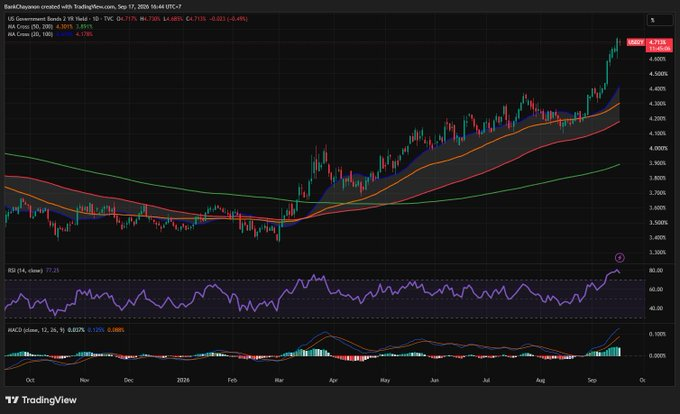This screenshot has width=680, height=414.
Task: Click the MACD 0.100% scale label
Action: [658, 334]
